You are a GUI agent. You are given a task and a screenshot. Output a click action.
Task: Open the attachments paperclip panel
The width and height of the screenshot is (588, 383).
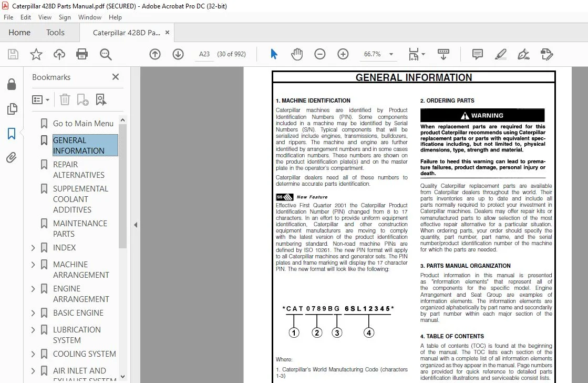(x=12, y=157)
